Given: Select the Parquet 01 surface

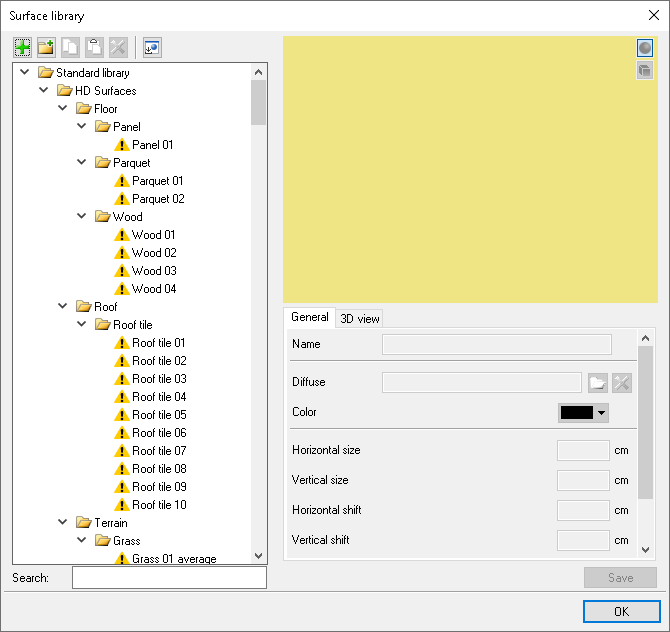Looking at the screenshot, I should click(x=157, y=181).
